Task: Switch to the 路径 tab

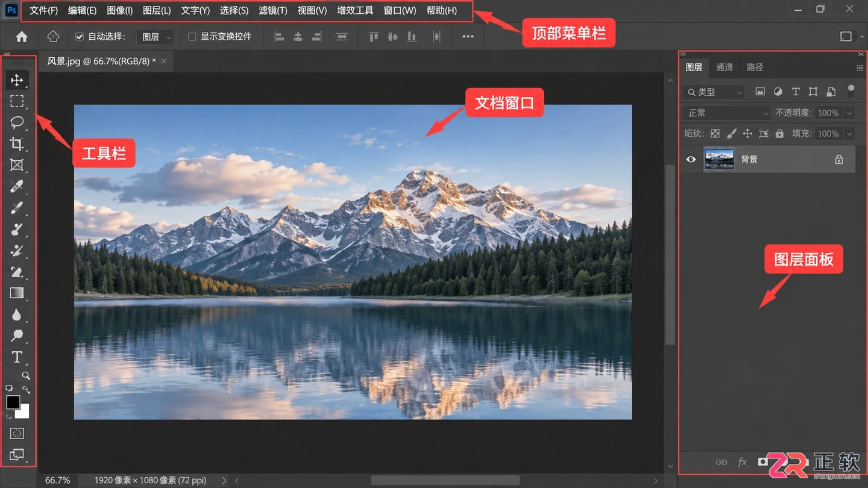Action: pyautogui.click(x=755, y=67)
